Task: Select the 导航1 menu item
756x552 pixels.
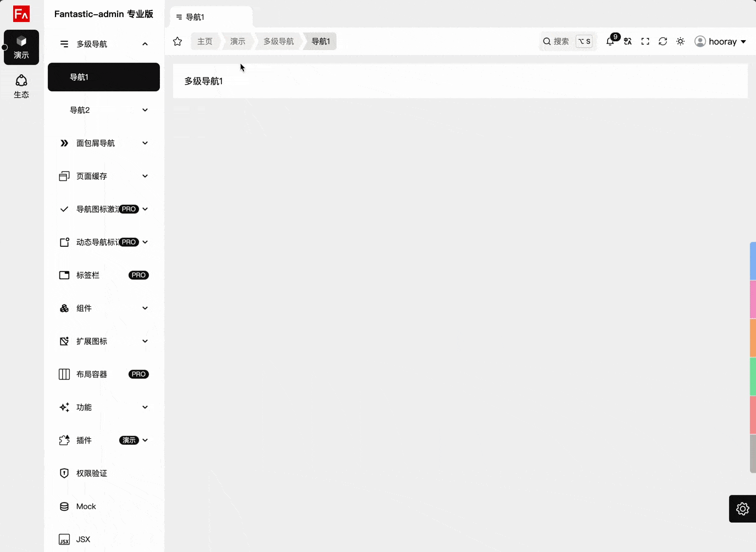Action: [x=104, y=77]
